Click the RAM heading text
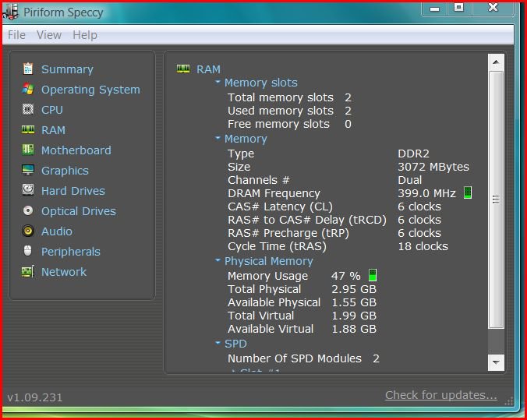 coord(208,69)
